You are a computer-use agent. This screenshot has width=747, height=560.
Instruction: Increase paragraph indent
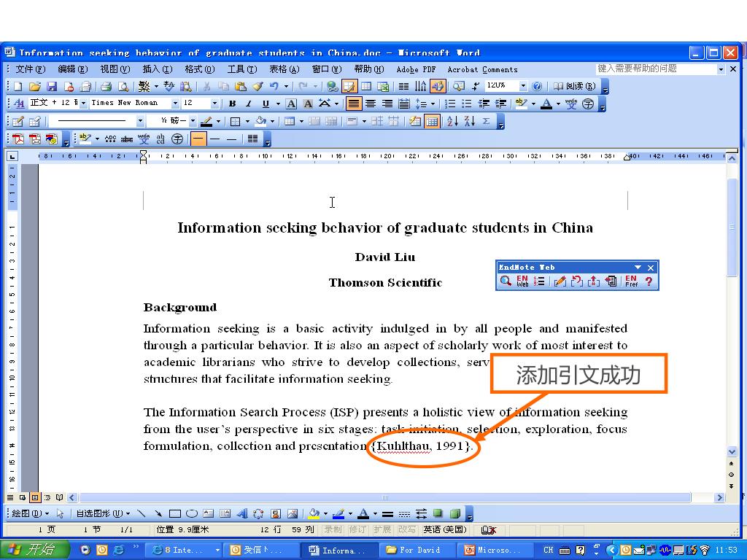(500, 104)
